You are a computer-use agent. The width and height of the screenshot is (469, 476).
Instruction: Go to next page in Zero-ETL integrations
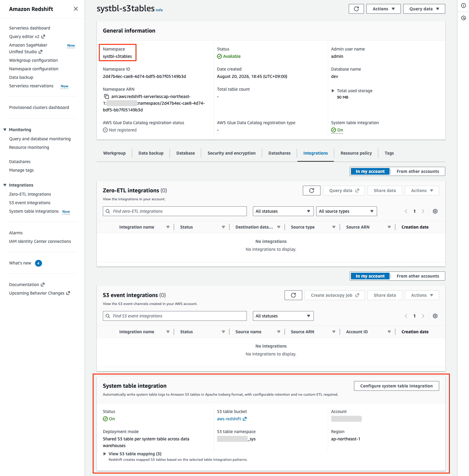pyautogui.click(x=423, y=211)
